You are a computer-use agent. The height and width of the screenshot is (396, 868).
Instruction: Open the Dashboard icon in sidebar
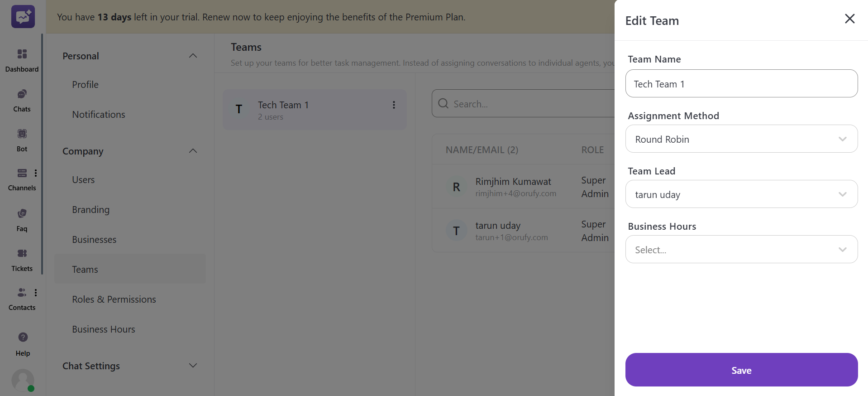[22, 54]
